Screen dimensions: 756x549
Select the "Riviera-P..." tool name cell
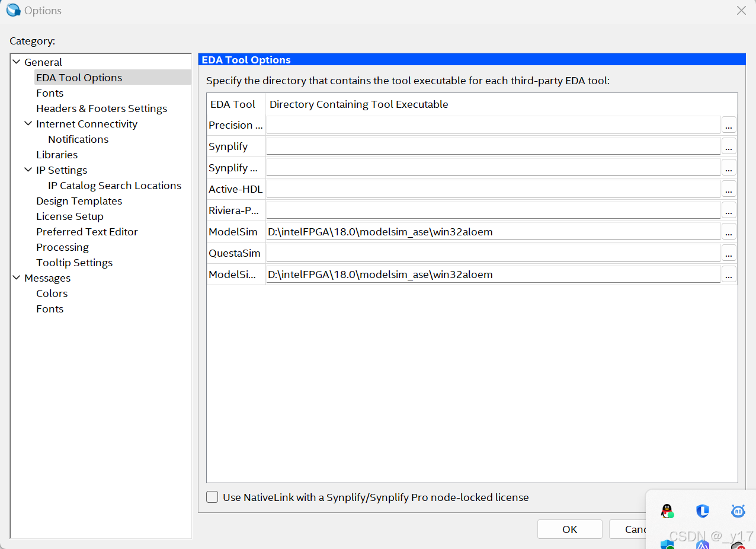236,210
